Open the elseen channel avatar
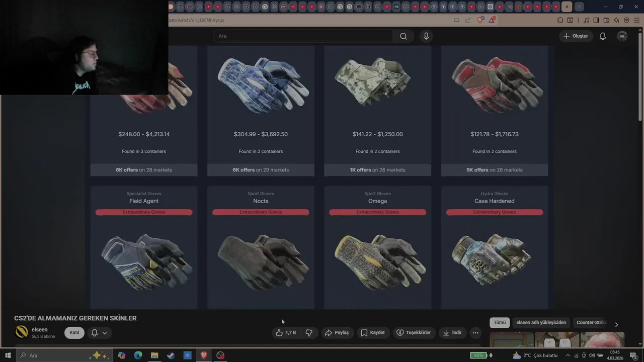This screenshot has width=644, height=362. (x=22, y=332)
